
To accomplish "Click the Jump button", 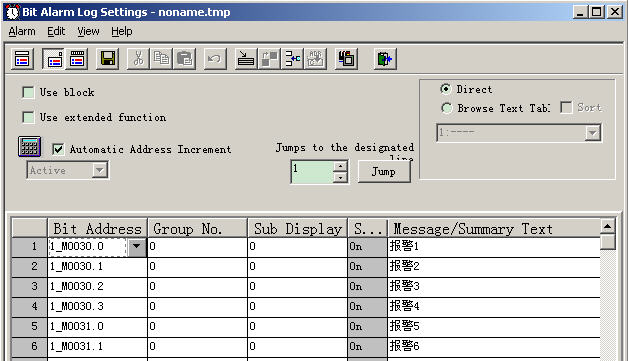I will click(384, 172).
